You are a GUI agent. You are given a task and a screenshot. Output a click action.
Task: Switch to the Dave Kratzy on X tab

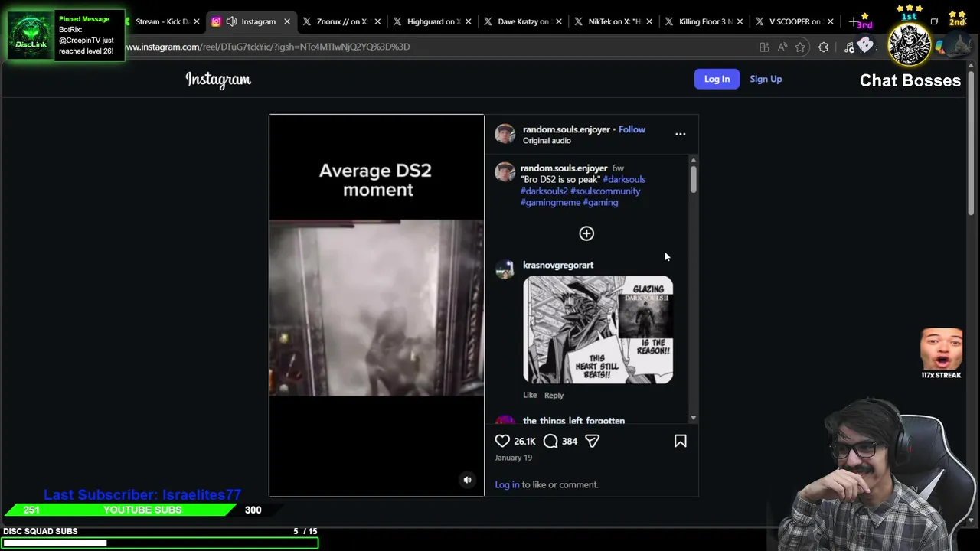coord(522,21)
